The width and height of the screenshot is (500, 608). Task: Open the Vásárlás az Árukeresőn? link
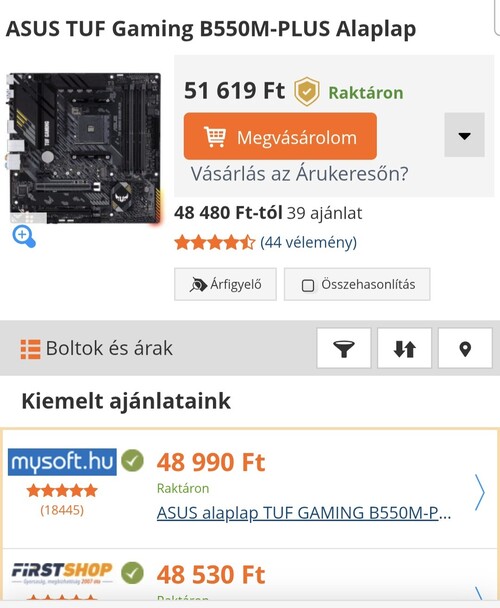299,174
